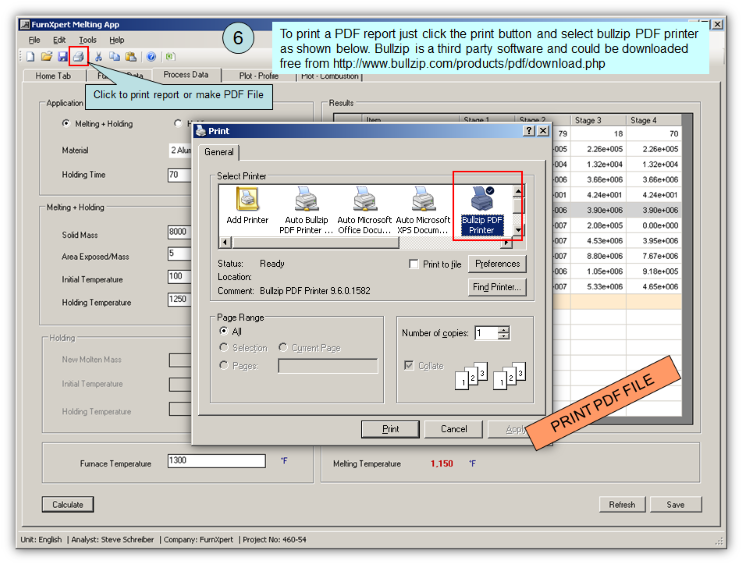Click the Print button in dialog
Image resolution: width=743 pixels, height=565 pixels.
click(390, 429)
